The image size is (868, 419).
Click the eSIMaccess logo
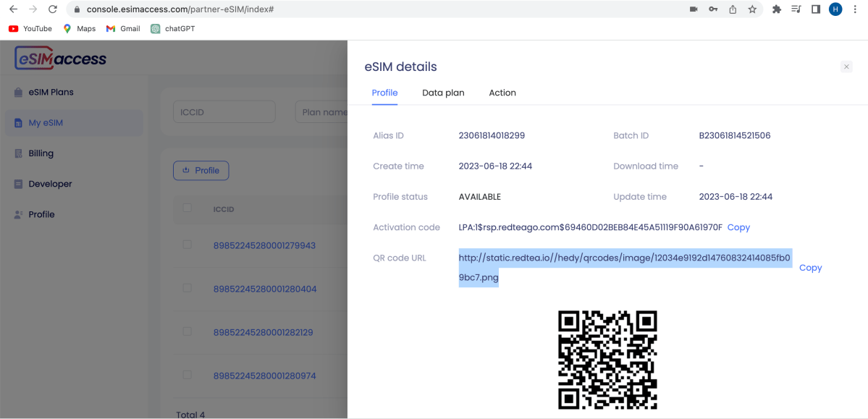pos(60,58)
